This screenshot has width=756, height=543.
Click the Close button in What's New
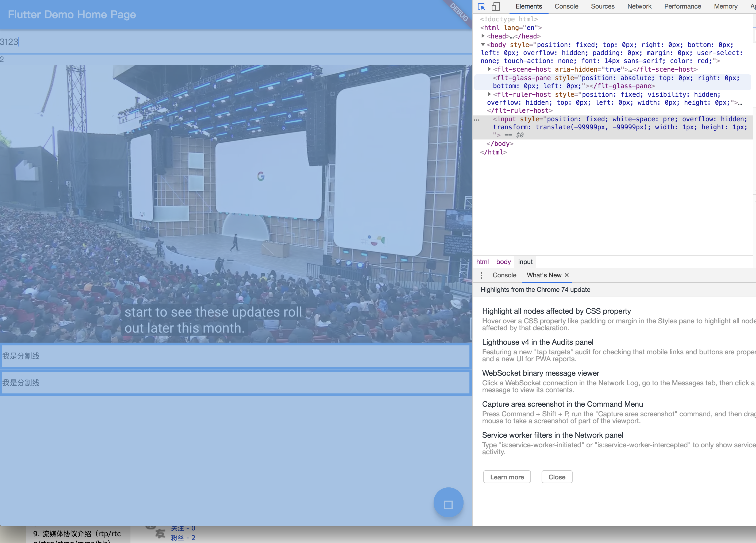tap(557, 477)
